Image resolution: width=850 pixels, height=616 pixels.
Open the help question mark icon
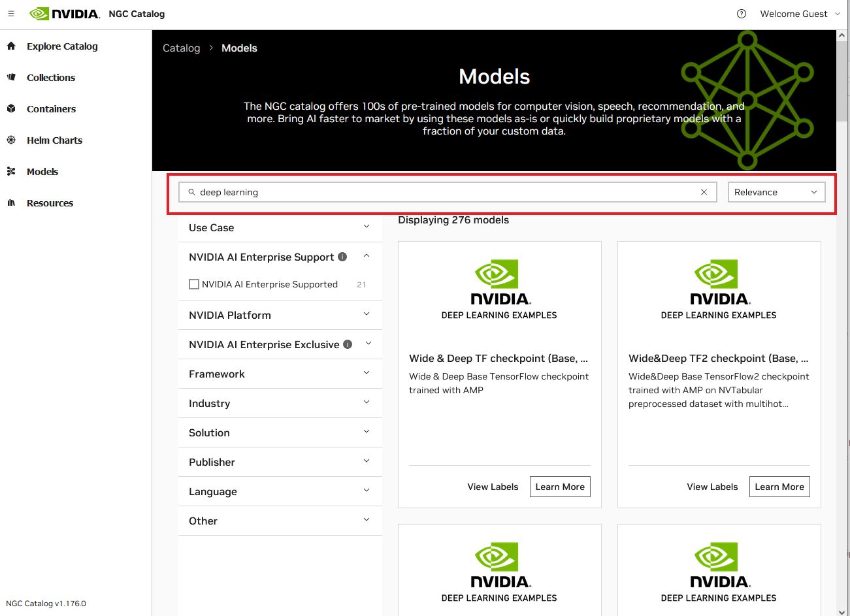(x=742, y=14)
